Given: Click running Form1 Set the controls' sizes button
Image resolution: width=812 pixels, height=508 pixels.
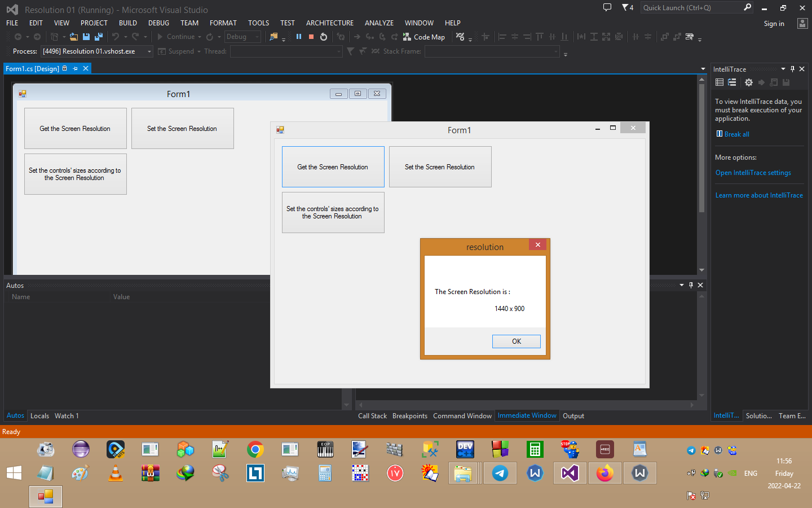Looking at the screenshot, I should (x=333, y=213).
